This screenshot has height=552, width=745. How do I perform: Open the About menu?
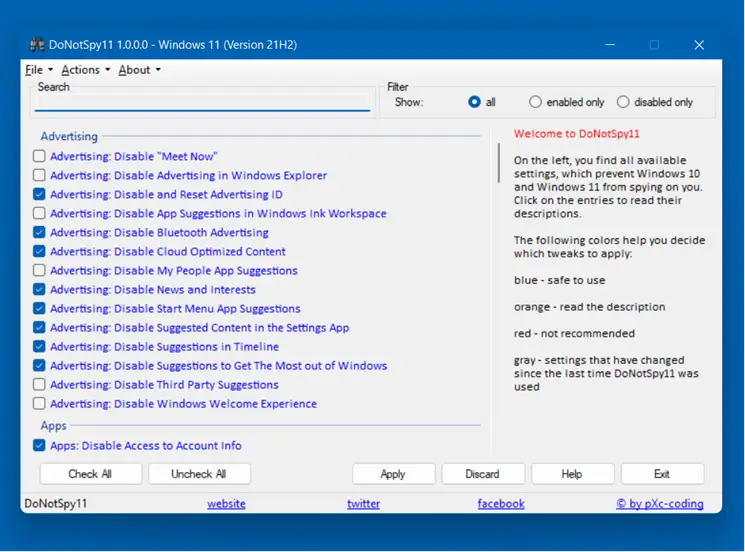point(140,70)
